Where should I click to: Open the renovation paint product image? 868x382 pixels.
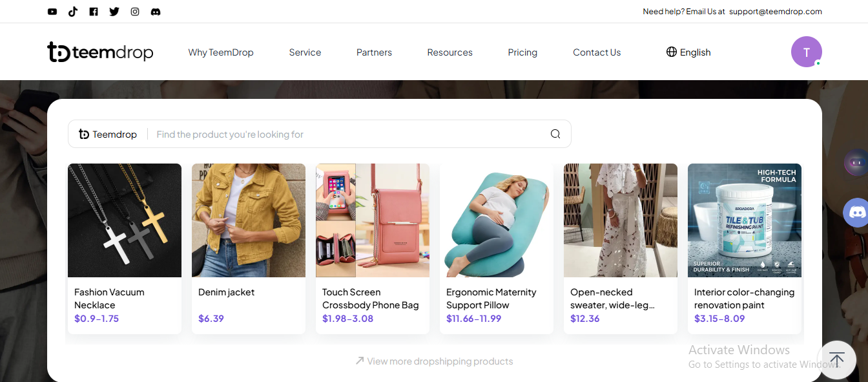tap(745, 220)
